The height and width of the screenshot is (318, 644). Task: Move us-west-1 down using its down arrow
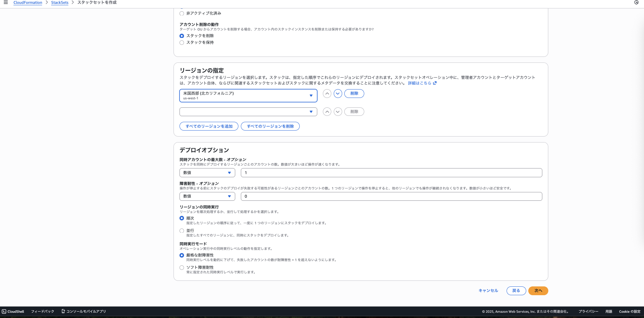click(x=338, y=93)
